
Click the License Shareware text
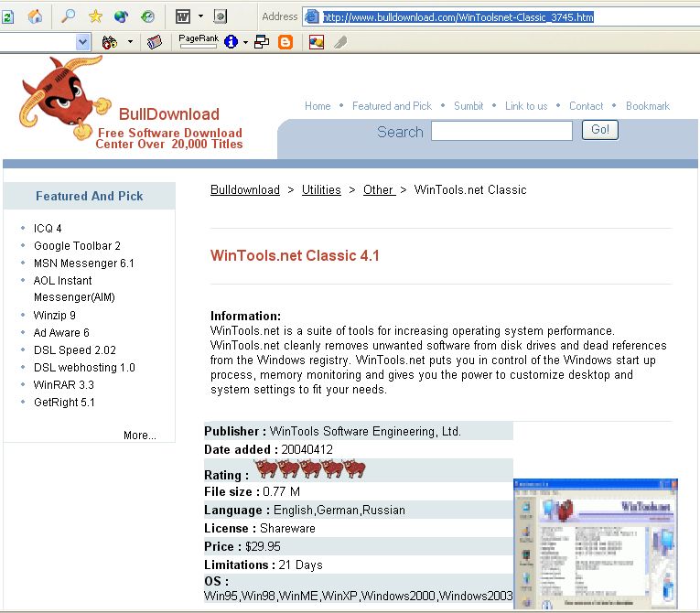tap(259, 528)
